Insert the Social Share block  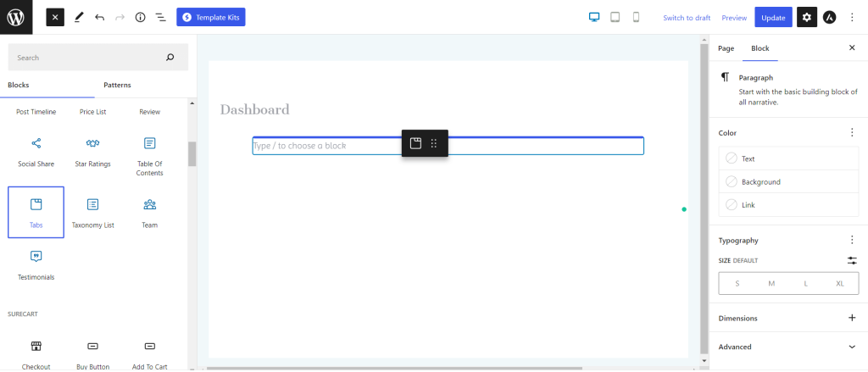36,153
